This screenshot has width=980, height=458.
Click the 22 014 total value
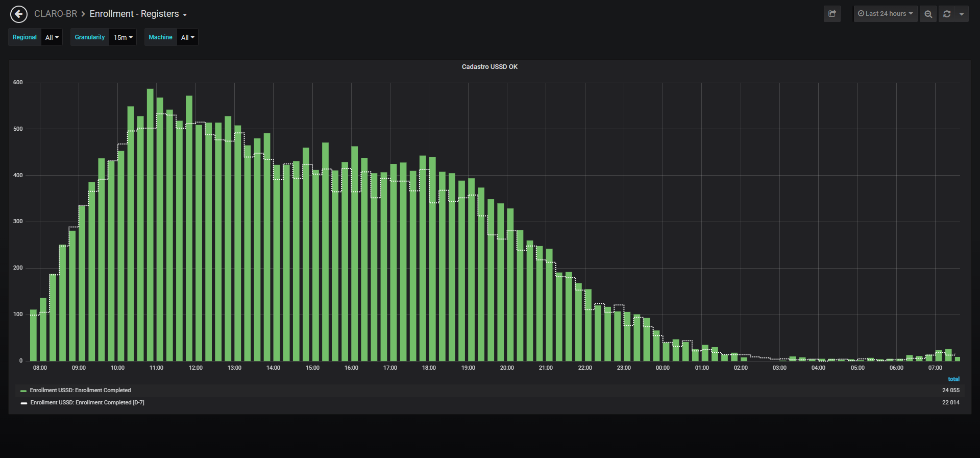point(950,402)
